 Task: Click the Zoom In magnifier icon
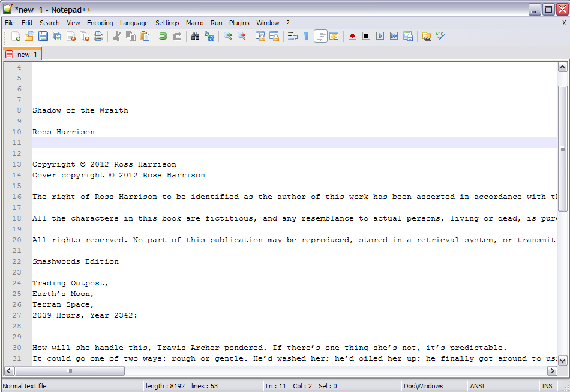tap(228, 37)
